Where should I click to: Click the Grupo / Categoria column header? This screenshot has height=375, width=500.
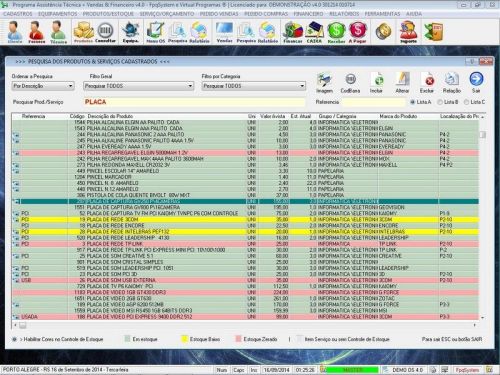337,116
